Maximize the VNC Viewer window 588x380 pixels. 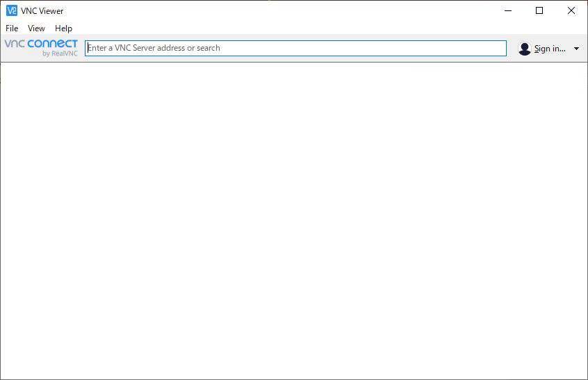coord(539,10)
